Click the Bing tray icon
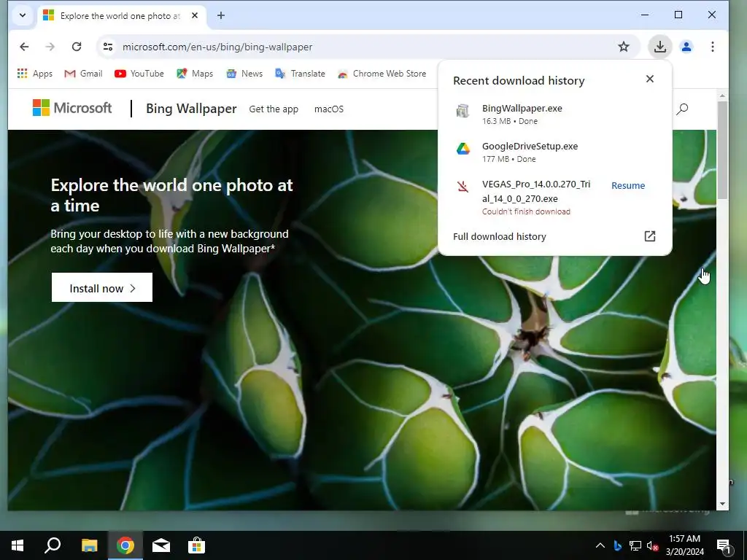Screen dimensions: 747x560 tap(618, 545)
